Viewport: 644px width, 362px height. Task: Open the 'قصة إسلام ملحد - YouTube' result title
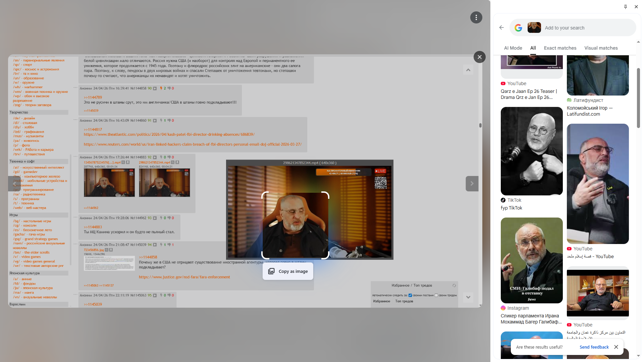point(590,256)
